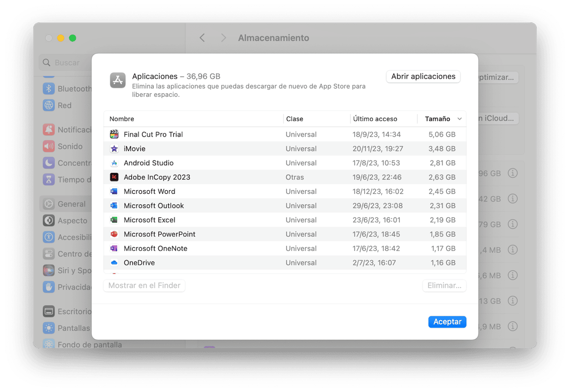
Task: Select the Adobe InCopy 2023 row name
Action: [x=157, y=177]
